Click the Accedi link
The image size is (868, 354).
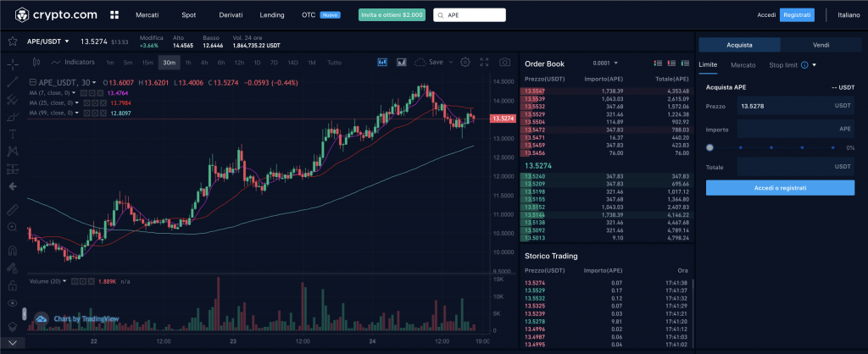(766, 15)
